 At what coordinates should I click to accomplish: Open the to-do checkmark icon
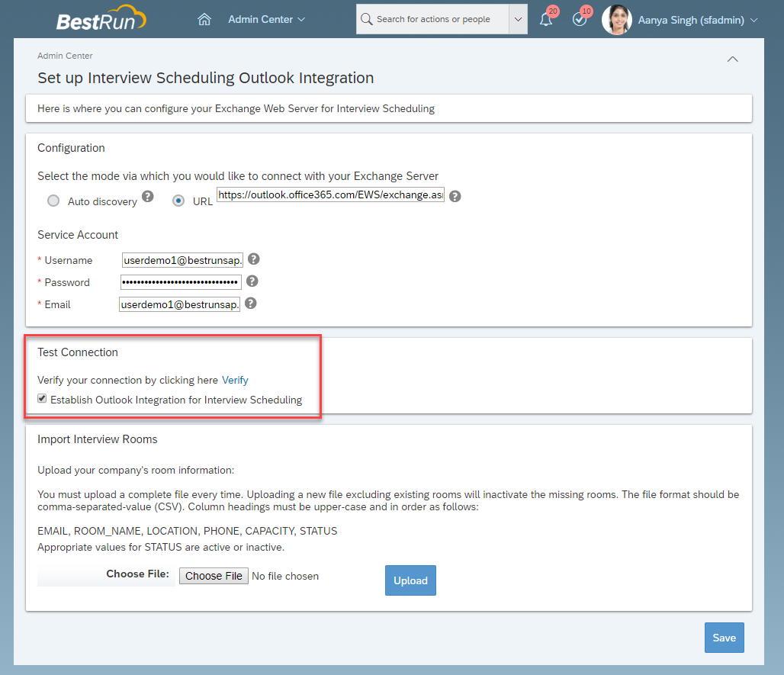(580, 20)
